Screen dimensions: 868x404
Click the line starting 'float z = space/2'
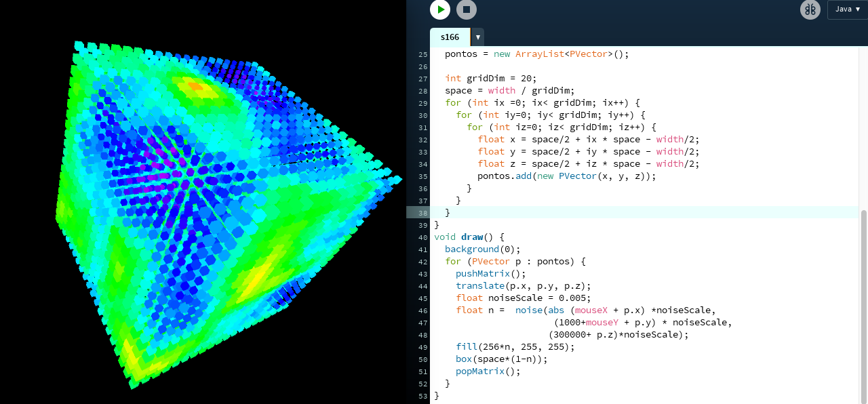click(589, 164)
